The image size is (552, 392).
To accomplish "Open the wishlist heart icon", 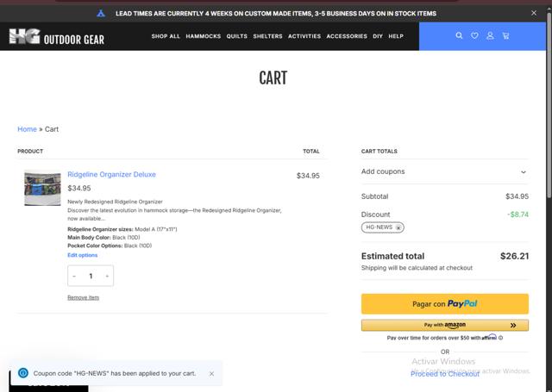I will tap(474, 35).
